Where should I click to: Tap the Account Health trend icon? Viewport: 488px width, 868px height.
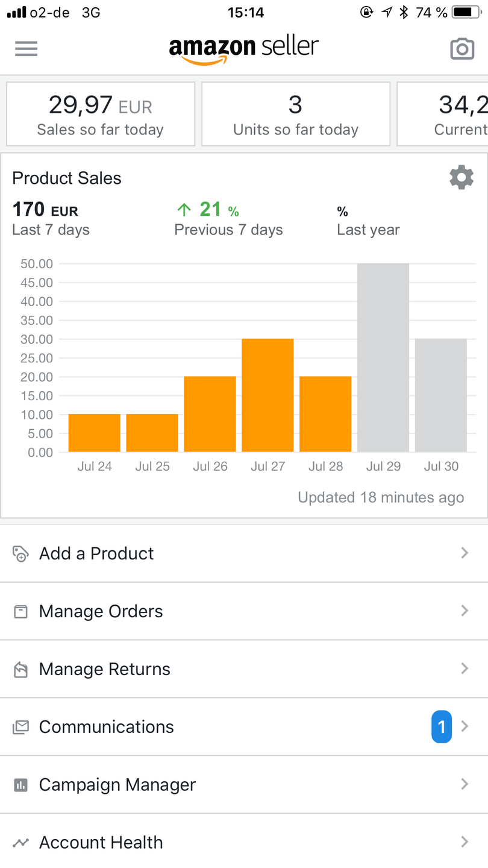20,843
